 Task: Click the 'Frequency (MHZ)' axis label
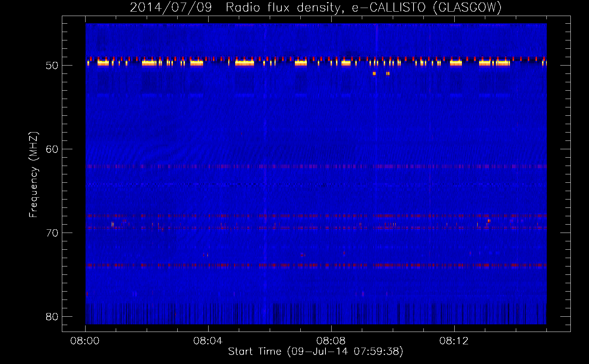tap(33, 175)
